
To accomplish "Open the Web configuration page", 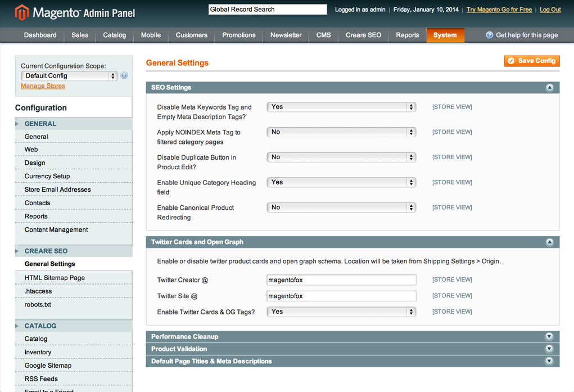I will 31,150.
